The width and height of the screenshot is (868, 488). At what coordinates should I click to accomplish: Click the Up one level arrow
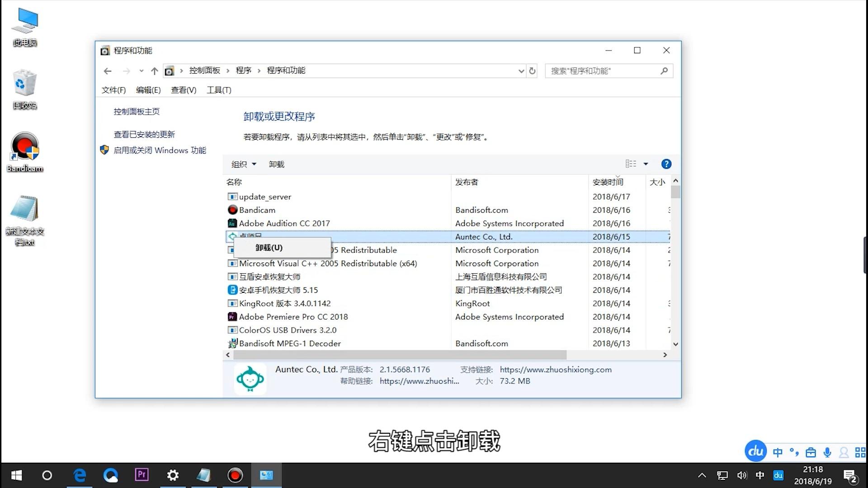tap(155, 71)
